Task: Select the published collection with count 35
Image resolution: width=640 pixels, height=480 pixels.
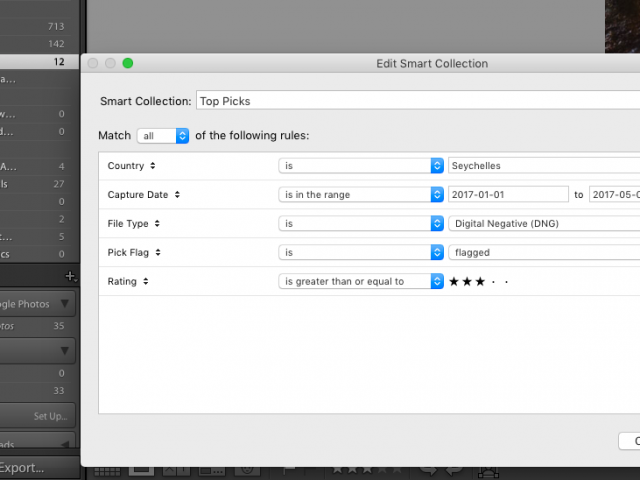Action: 39,326
